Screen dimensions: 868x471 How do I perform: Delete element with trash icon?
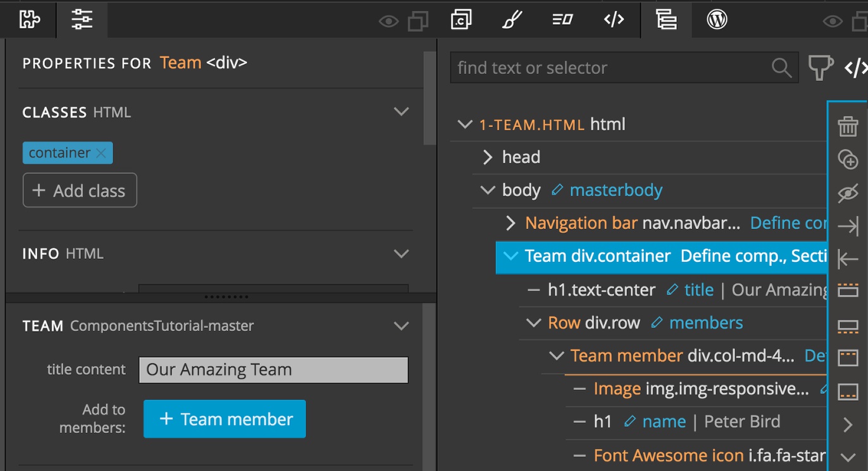point(848,126)
